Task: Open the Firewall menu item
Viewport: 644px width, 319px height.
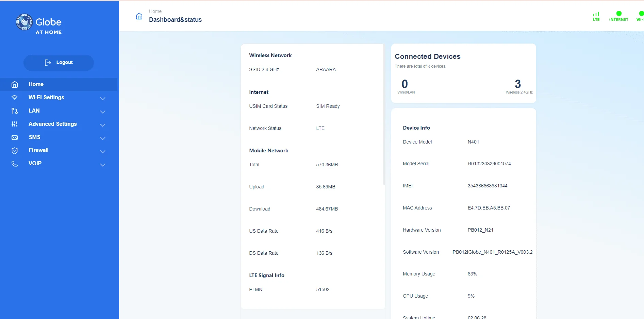Action: point(38,150)
